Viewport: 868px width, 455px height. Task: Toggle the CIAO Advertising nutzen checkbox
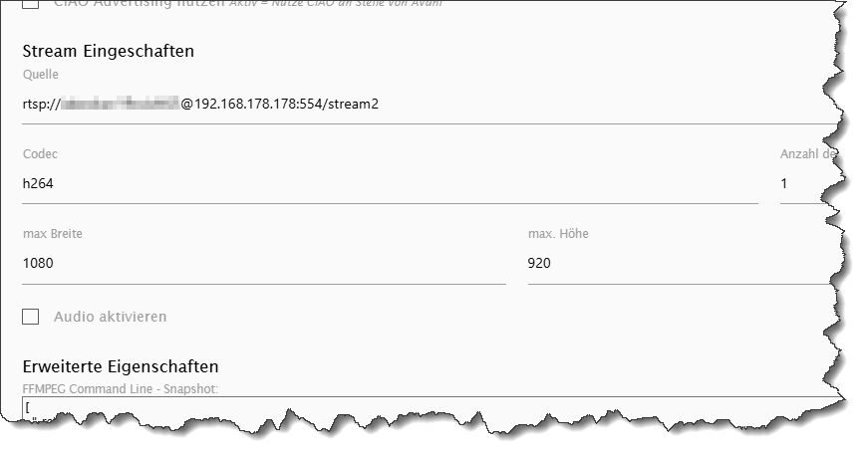pos(31,4)
